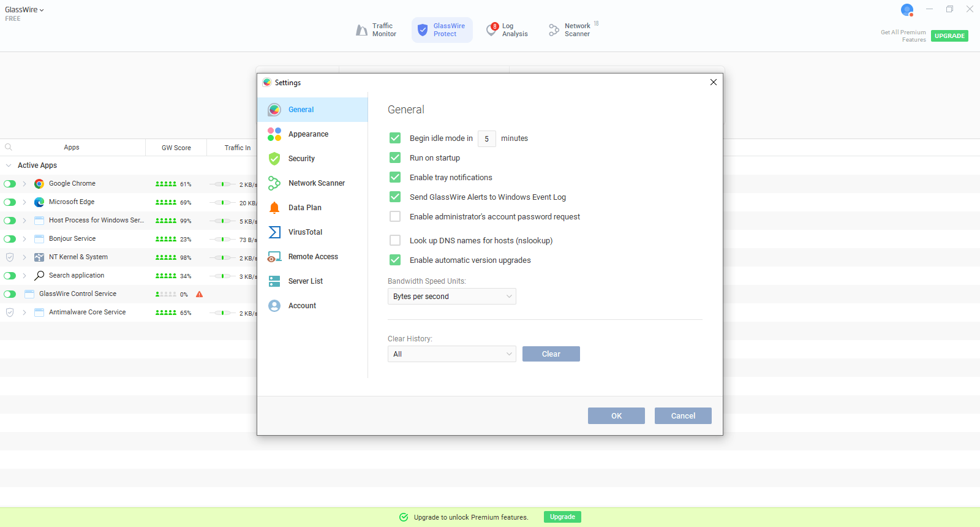
Task: Click the Appearance colored dots icon
Action: coord(274,134)
